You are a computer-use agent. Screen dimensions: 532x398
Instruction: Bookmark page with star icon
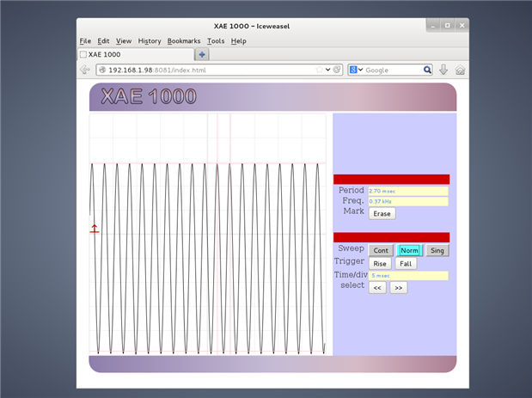(319, 70)
